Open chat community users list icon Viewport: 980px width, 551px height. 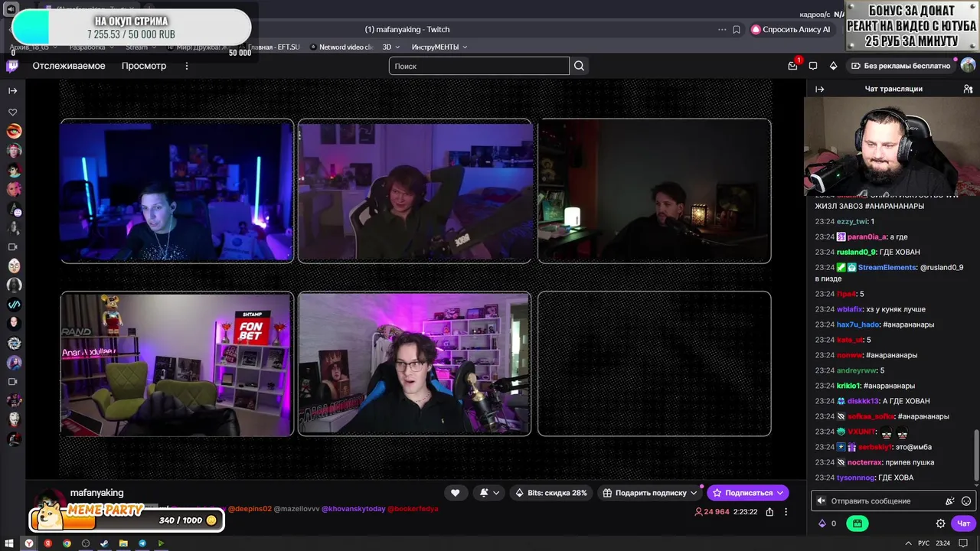(968, 89)
